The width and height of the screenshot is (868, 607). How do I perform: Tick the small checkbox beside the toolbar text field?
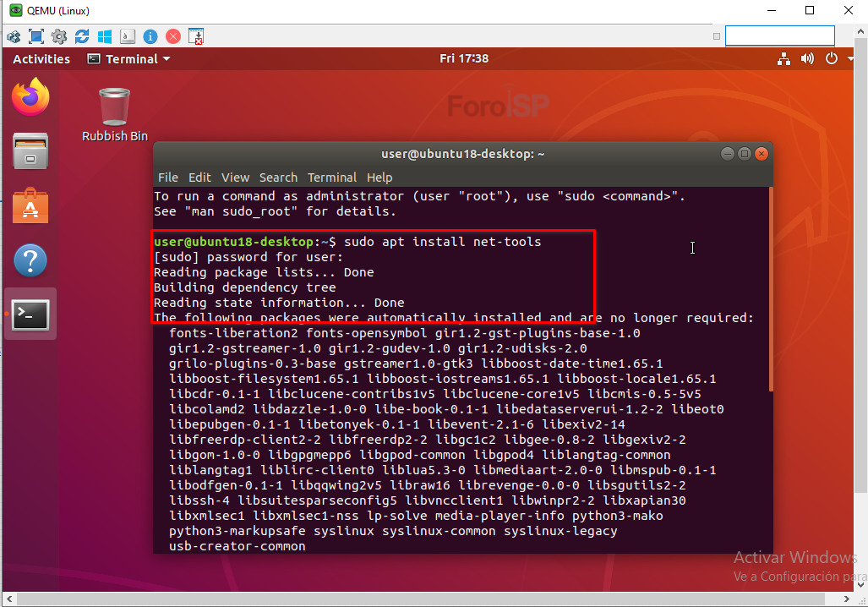tap(717, 36)
